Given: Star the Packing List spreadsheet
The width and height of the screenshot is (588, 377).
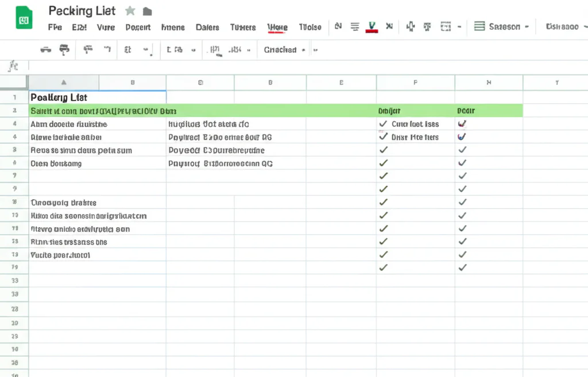Looking at the screenshot, I should pos(129,10).
